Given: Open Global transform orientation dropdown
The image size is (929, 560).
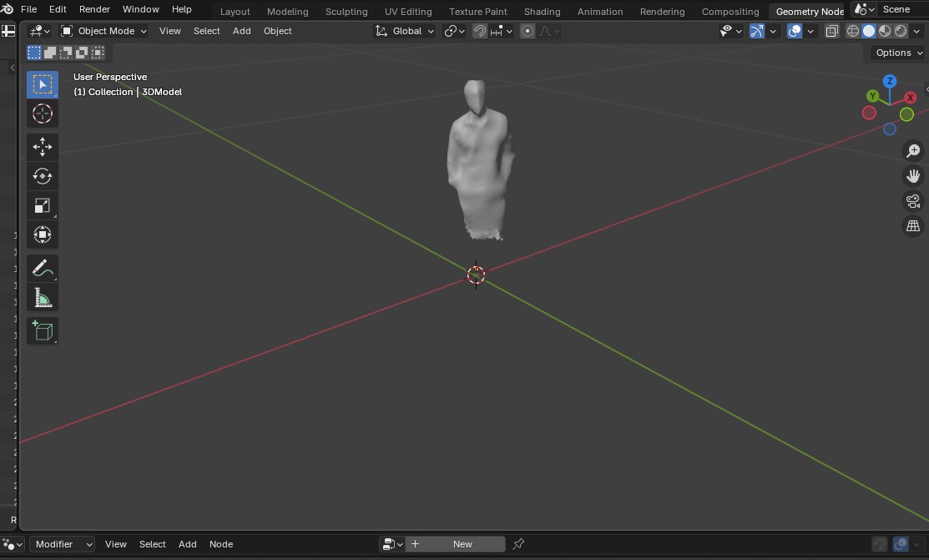Looking at the screenshot, I should tap(406, 31).
